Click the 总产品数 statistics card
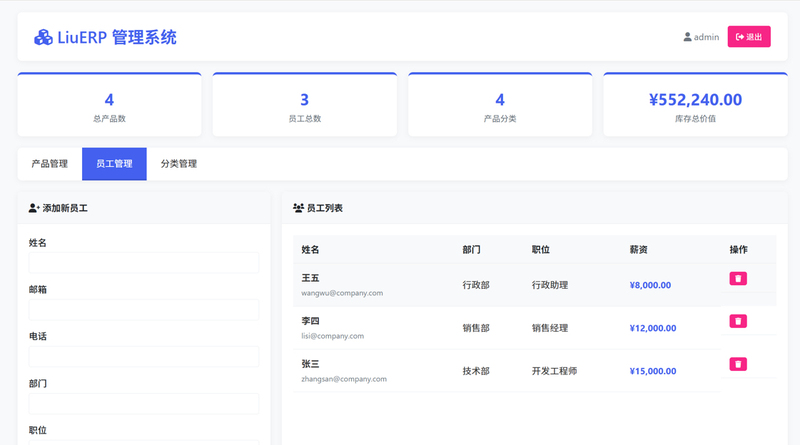This screenshot has height=445, width=800. (x=109, y=106)
